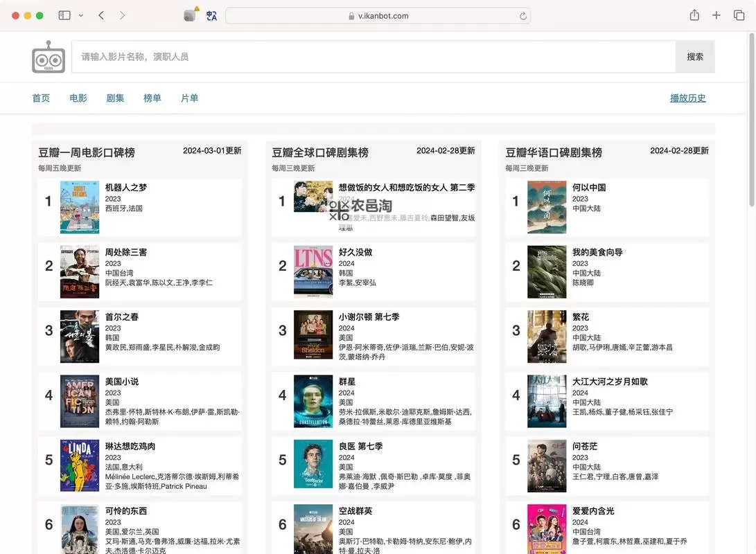Open the sidebar chevron dropdown

[80, 15]
